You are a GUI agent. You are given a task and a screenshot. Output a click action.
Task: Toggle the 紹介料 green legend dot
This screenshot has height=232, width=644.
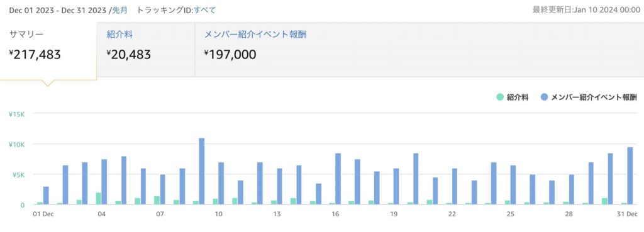point(499,97)
